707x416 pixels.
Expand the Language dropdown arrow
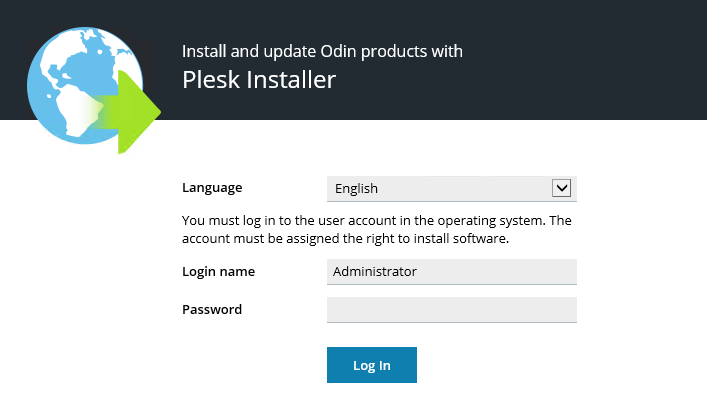click(561, 188)
